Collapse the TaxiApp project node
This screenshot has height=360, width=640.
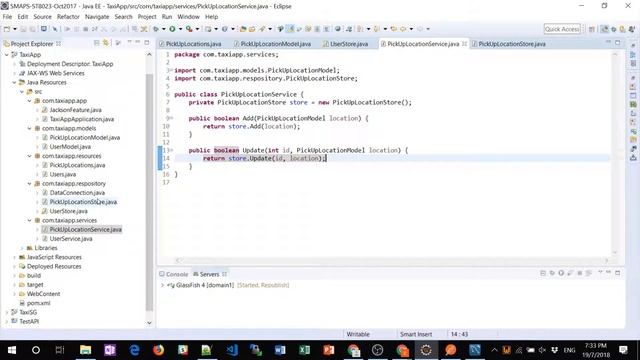coord(7,55)
